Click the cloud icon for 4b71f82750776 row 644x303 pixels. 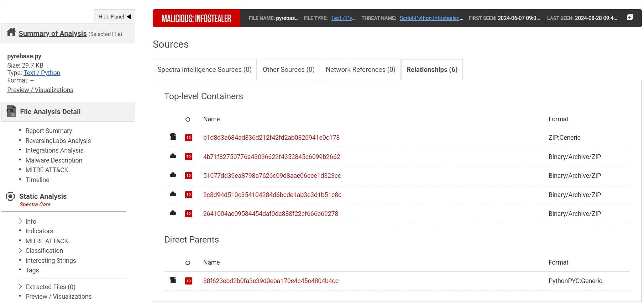173,156
